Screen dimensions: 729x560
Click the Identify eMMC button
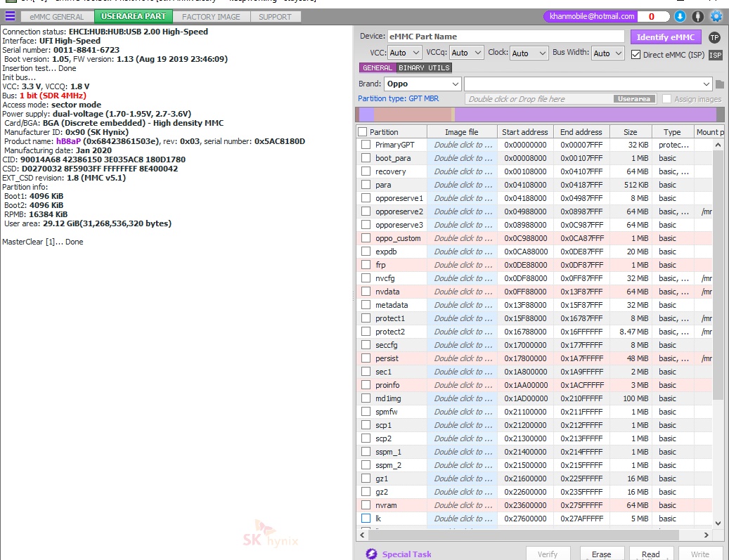click(665, 37)
